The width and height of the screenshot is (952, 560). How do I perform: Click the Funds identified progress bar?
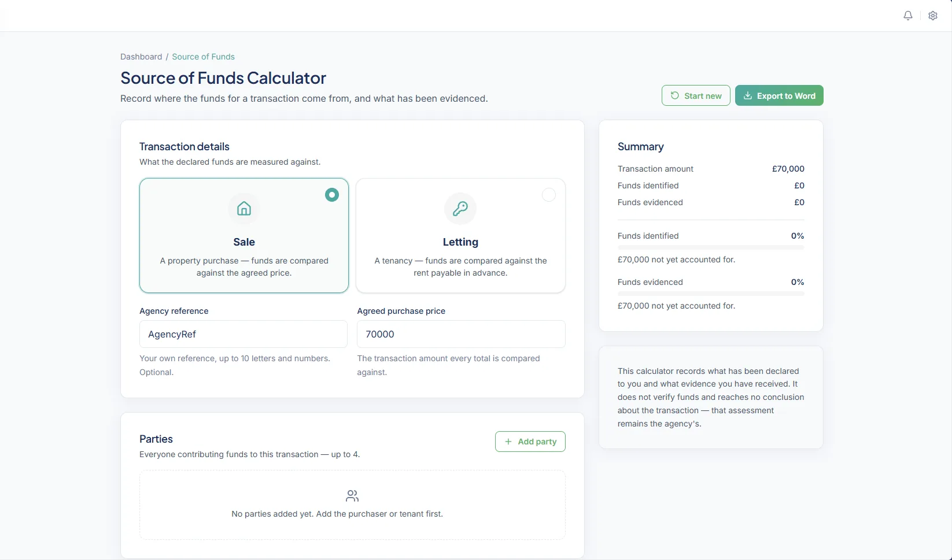coord(711,247)
